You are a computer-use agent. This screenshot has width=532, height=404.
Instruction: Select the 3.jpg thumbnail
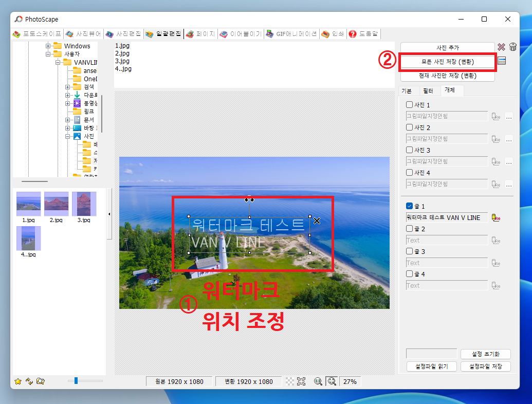[84, 207]
